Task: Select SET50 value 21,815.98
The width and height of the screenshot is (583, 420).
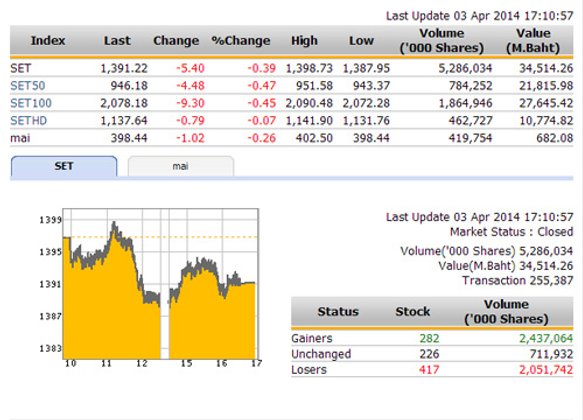Action: click(x=546, y=86)
